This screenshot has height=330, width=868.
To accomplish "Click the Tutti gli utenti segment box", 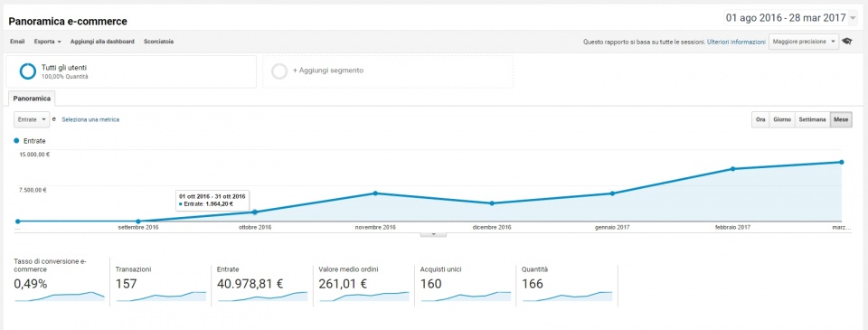I will 131,71.
